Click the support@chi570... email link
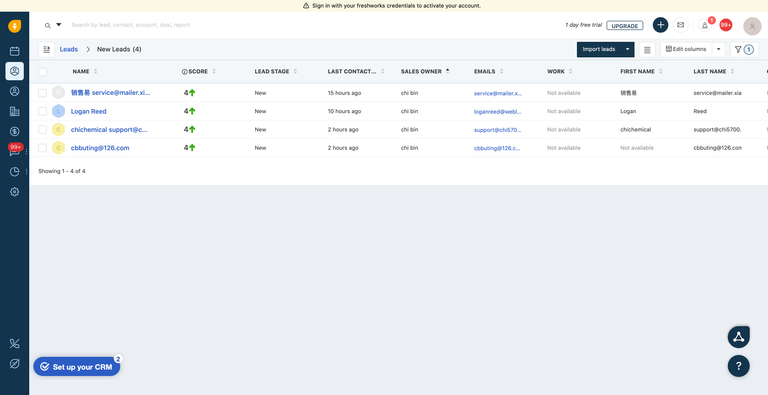 (x=498, y=129)
